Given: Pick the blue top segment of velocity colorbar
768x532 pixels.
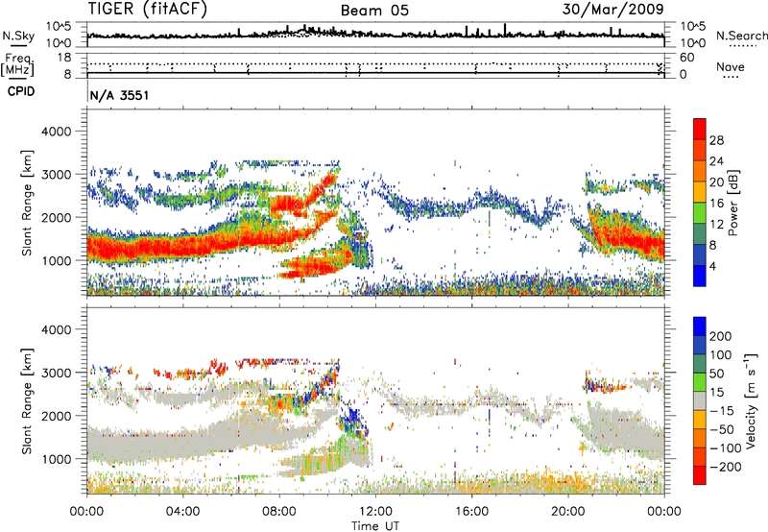Looking at the screenshot, I should coord(700,326).
